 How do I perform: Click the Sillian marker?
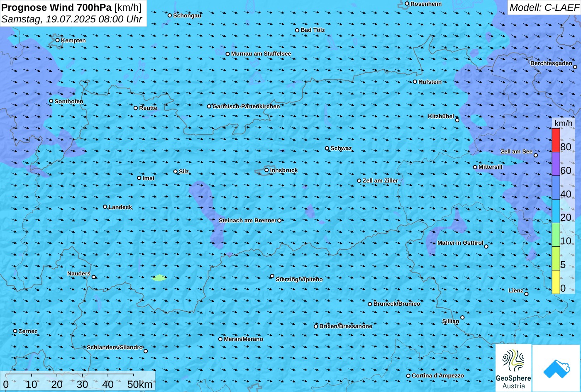click(x=462, y=318)
